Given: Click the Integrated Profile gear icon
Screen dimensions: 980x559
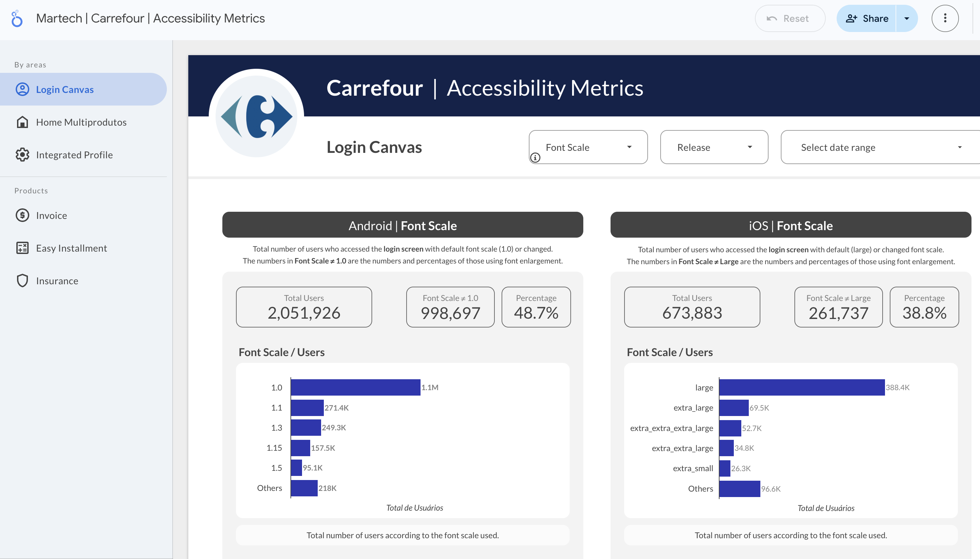Looking at the screenshot, I should 22,154.
